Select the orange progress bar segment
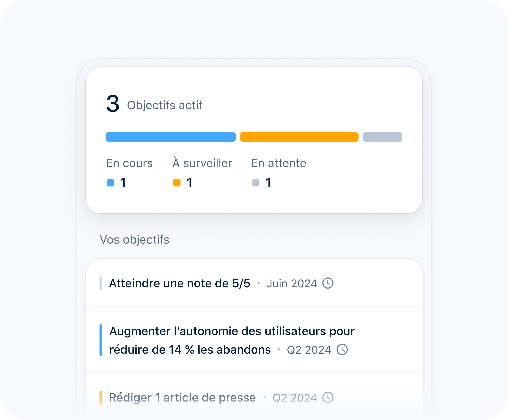Screen dimensions: 508x420 point(299,137)
